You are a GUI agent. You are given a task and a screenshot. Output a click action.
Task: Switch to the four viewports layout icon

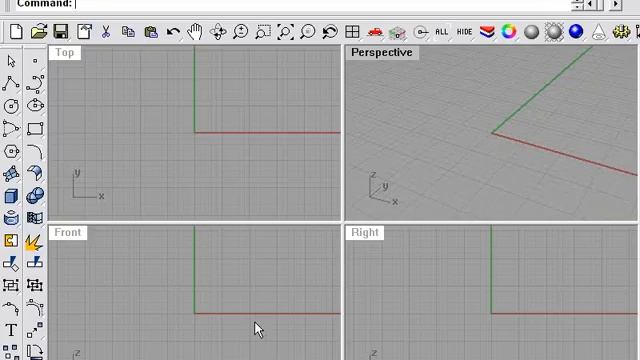pos(352,31)
